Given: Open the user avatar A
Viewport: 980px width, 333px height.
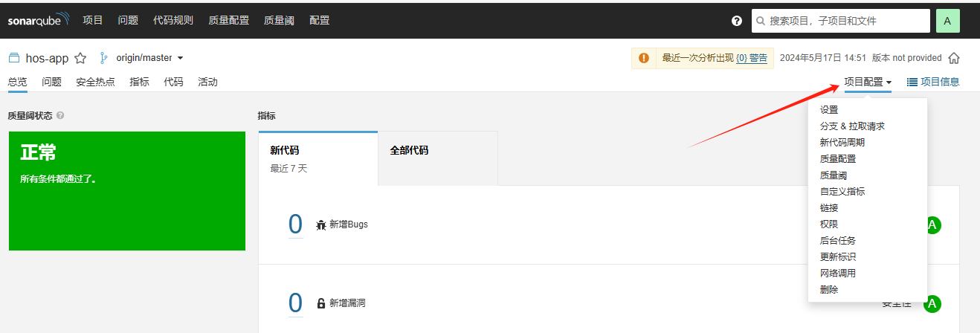Looking at the screenshot, I should 947,21.
